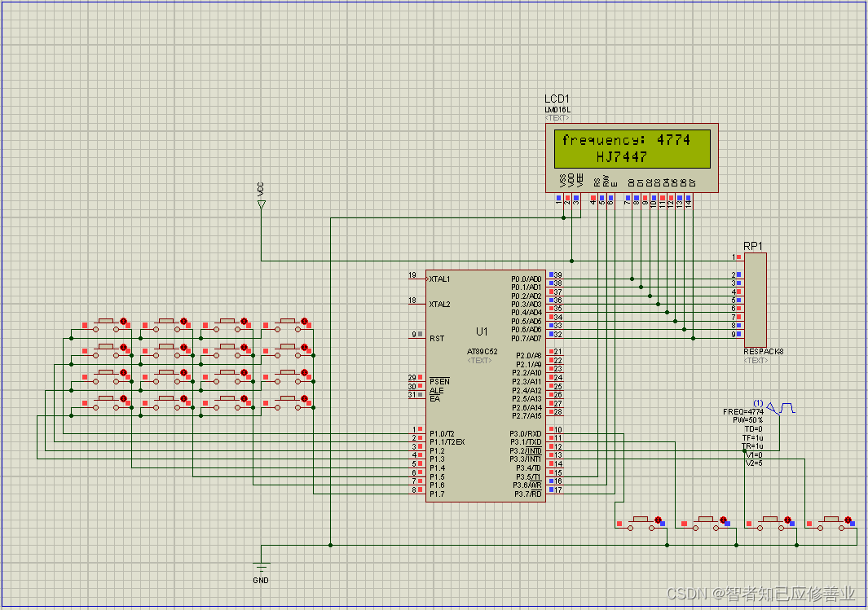The width and height of the screenshot is (868, 610).
Task: Click the RESPACK8 value label
Action: 764,352
